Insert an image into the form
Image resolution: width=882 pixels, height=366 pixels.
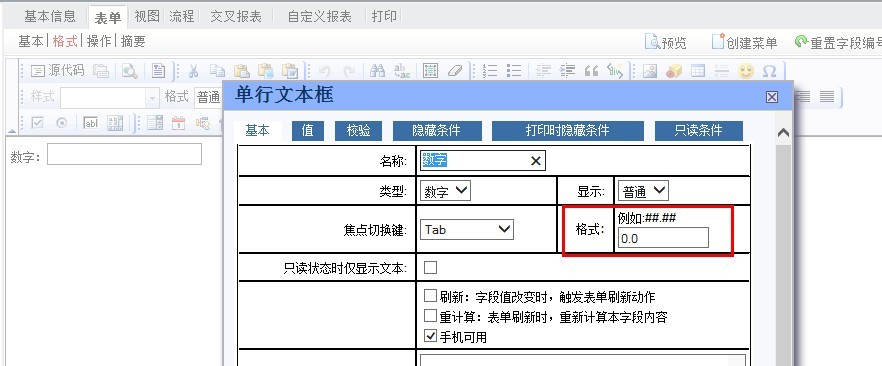[650, 71]
